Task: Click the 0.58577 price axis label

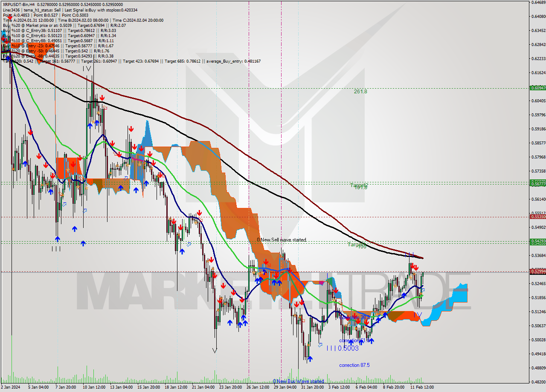Action: [x=538, y=143]
